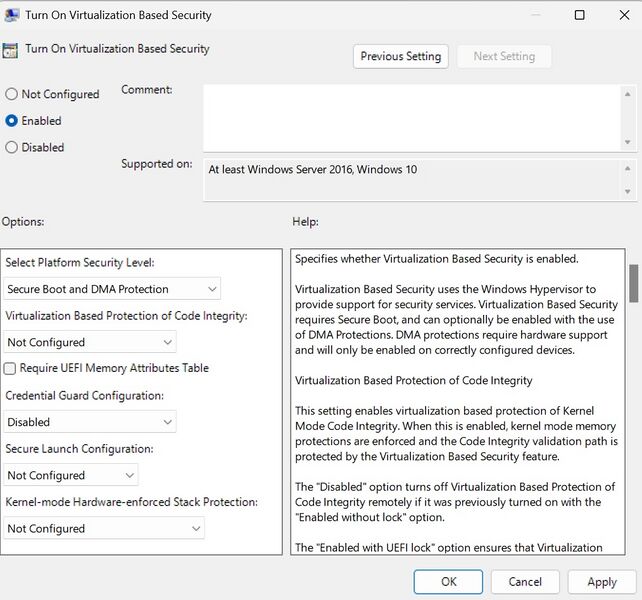Click the Supported on scroll up arrow

tap(628, 168)
